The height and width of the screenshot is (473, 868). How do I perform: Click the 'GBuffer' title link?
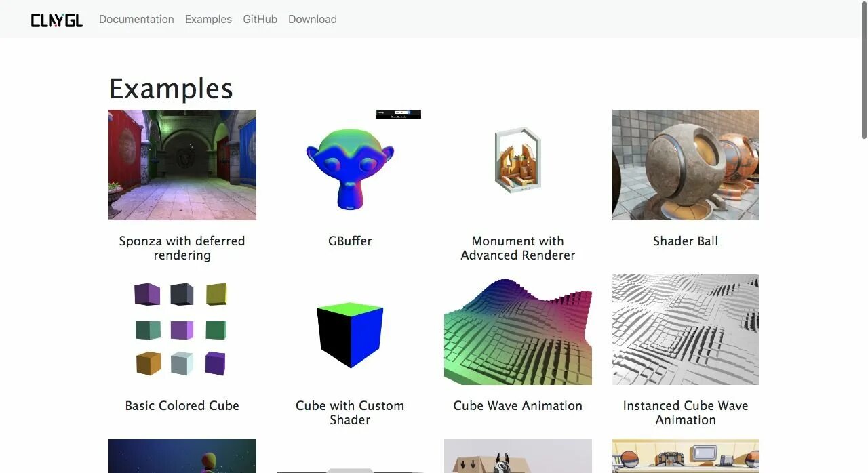(x=350, y=241)
